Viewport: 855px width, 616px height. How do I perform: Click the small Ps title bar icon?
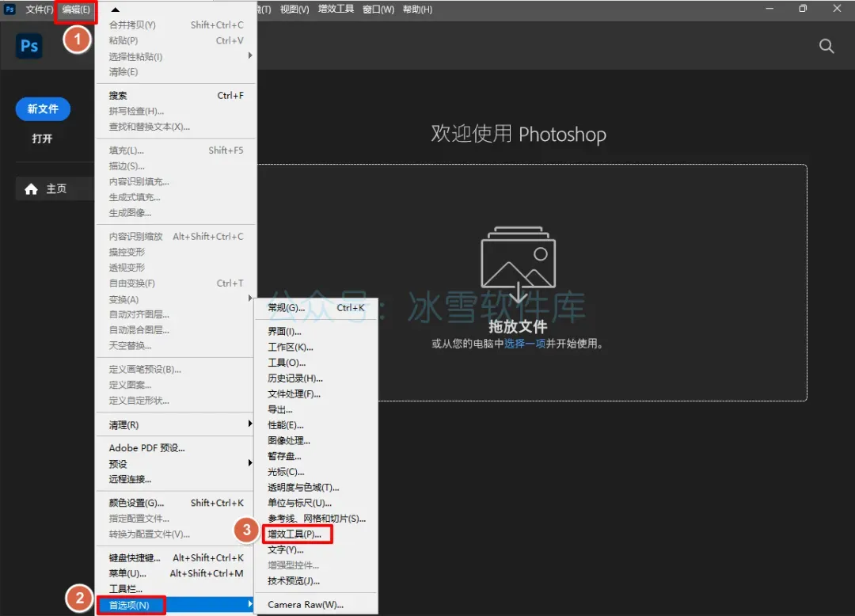9,10
